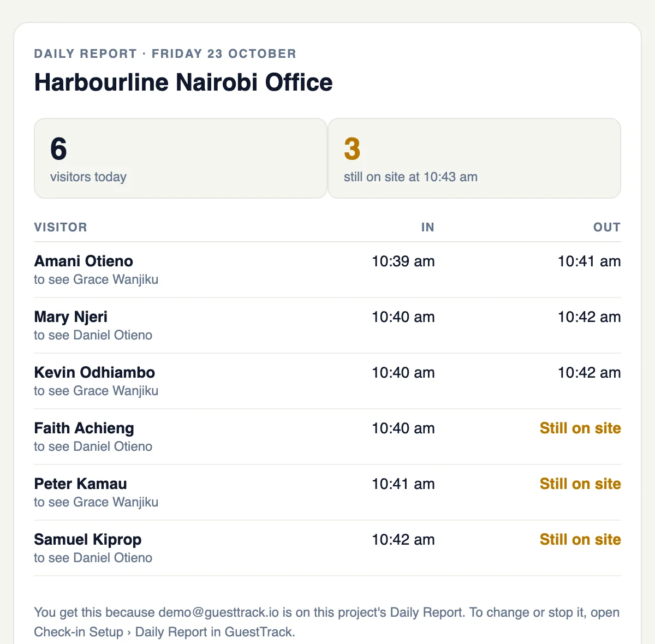This screenshot has width=655, height=644.
Task: Click Mary Njeri's 10:42 am check-out time
Action: coord(589,317)
